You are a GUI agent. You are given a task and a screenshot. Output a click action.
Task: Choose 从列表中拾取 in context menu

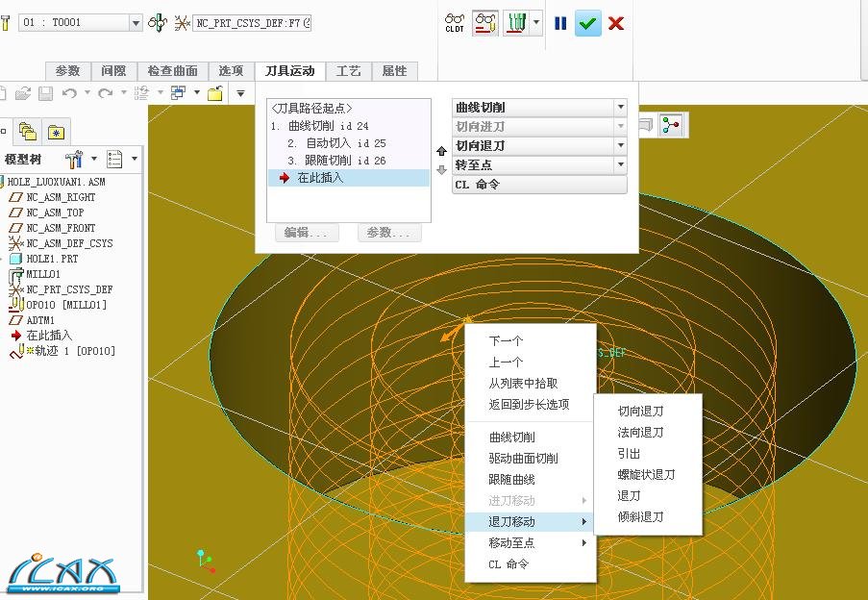(523, 383)
